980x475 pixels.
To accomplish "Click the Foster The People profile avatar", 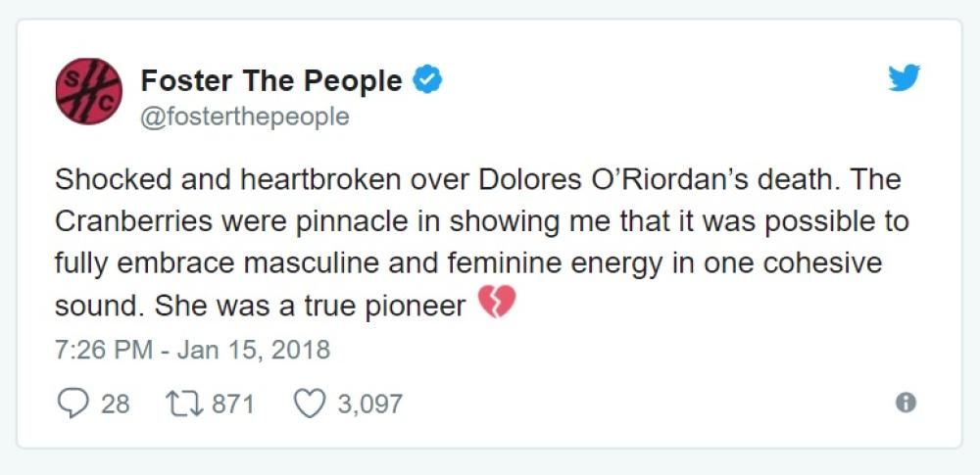I will pyautogui.click(x=89, y=89).
